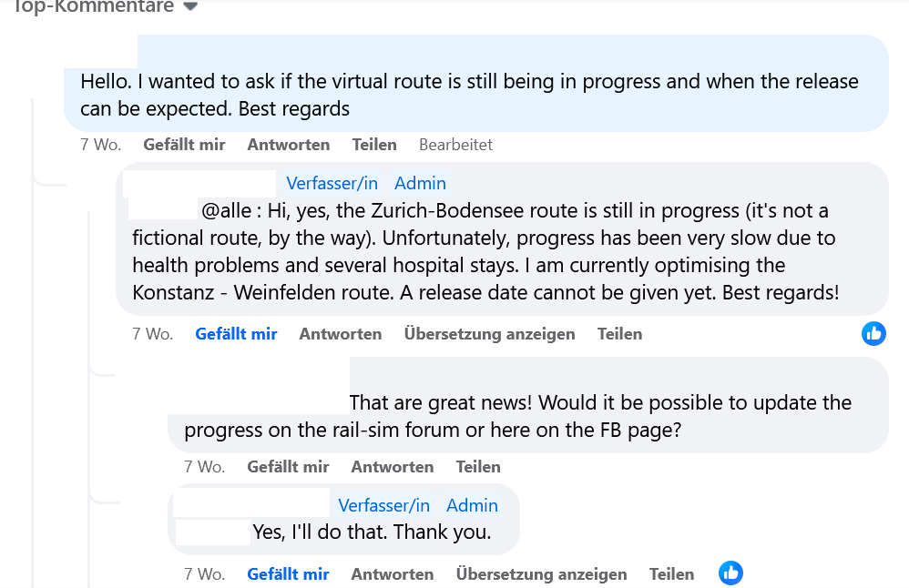Show translation of the Zurich-Bodensee reply

[489, 334]
